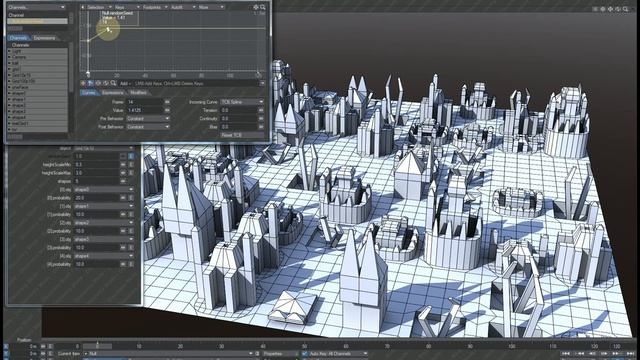The image size is (640, 360).
Task: Click the Properties button in bottom bar
Action: [280, 354]
